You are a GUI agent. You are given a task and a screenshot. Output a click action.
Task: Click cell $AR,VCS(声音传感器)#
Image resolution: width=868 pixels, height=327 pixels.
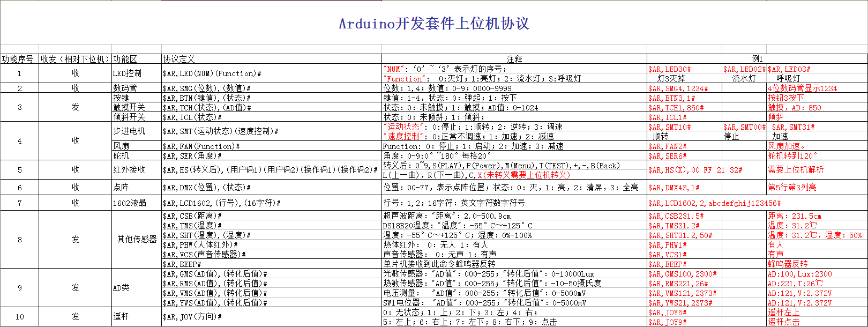tap(272, 254)
